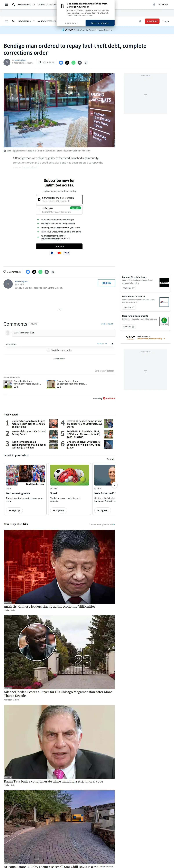Screen dimensions: 174x868
Task: Click Visit Site for Barnard Street Car Sales
Action: [x=129, y=288]
